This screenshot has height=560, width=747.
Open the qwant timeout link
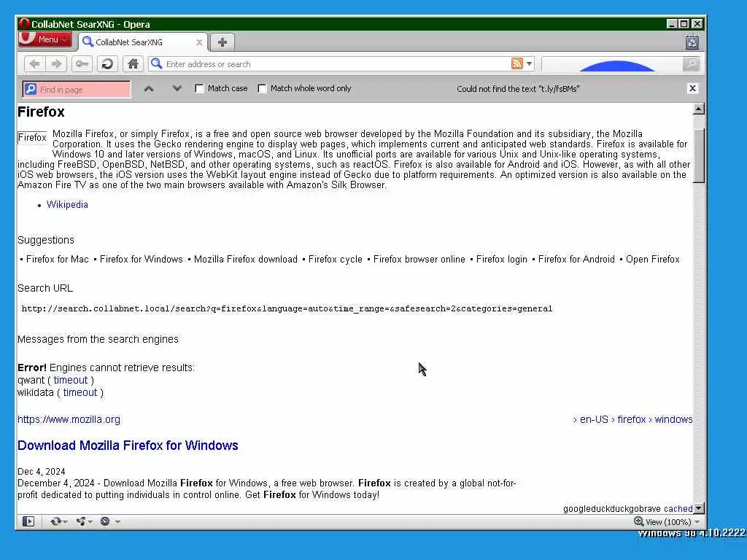click(71, 380)
